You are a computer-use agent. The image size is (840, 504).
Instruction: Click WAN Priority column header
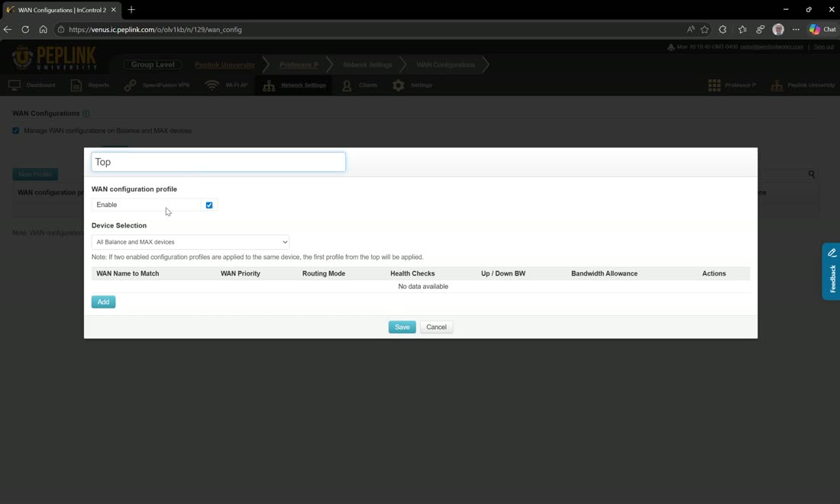pyautogui.click(x=241, y=273)
